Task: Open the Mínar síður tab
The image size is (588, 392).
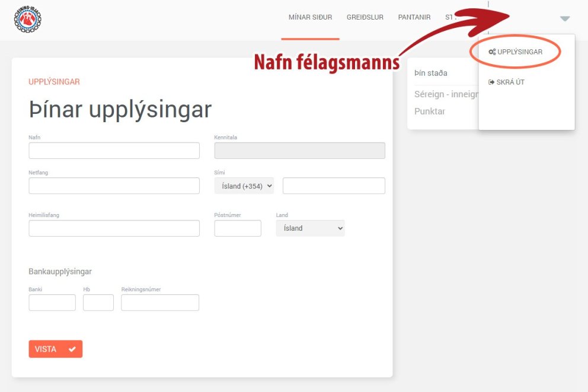Action: (x=310, y=17)
